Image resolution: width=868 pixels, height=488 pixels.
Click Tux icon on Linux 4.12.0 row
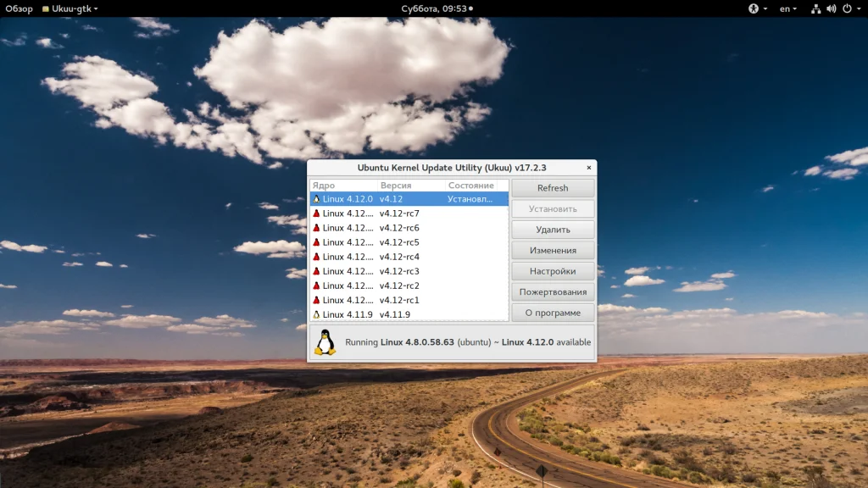pyautogui.click(x=317, y=198)
